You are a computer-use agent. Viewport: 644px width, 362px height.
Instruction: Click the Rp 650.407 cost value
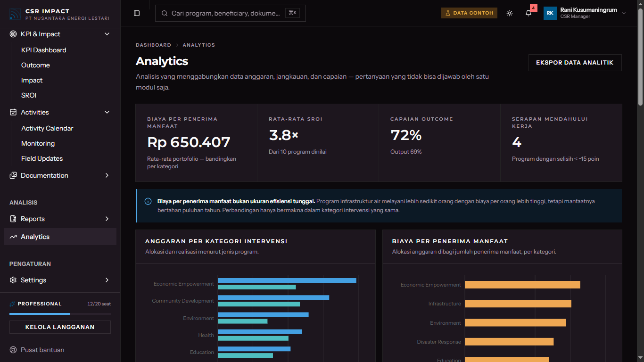click(189, 142)
